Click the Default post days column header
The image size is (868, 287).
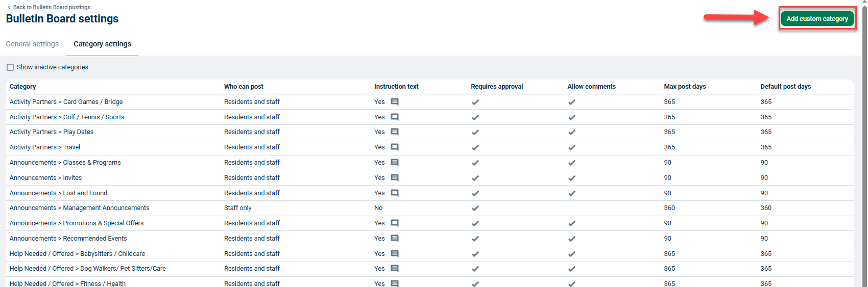[x=785, y=87]
